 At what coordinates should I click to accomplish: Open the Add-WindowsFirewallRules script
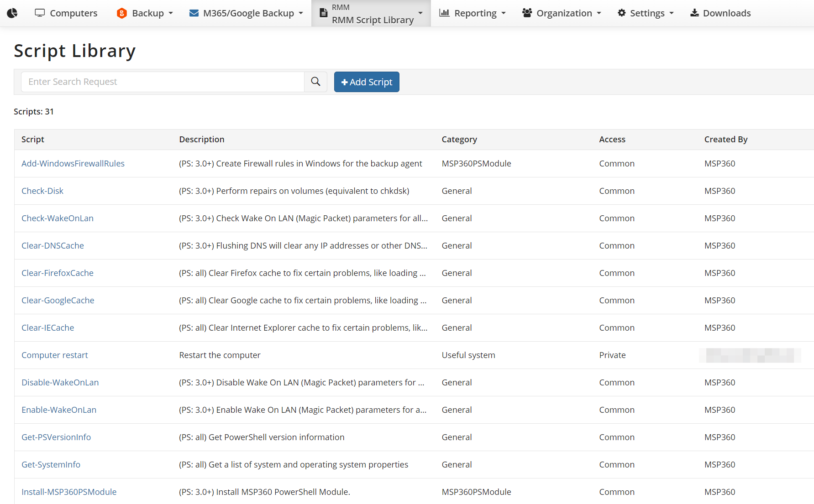[73, 163]
